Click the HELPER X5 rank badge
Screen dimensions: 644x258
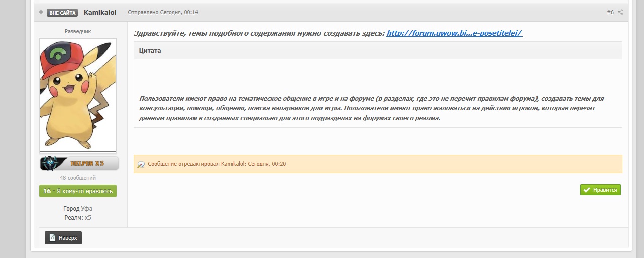79,164
